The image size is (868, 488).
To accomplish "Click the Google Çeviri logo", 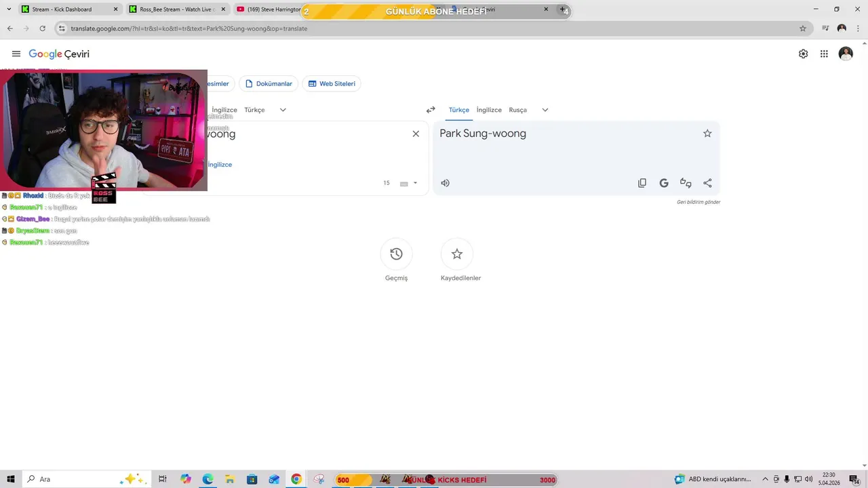I will point(59,54).
